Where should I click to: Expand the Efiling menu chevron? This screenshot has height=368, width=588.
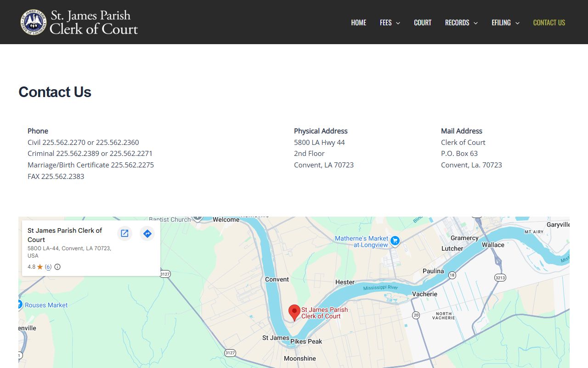(x=517, y=23)
